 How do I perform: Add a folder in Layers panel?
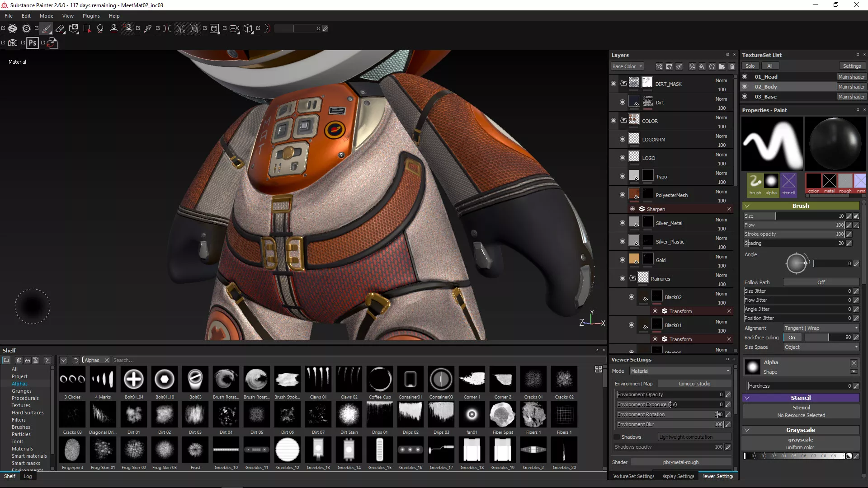coord(722,66)
